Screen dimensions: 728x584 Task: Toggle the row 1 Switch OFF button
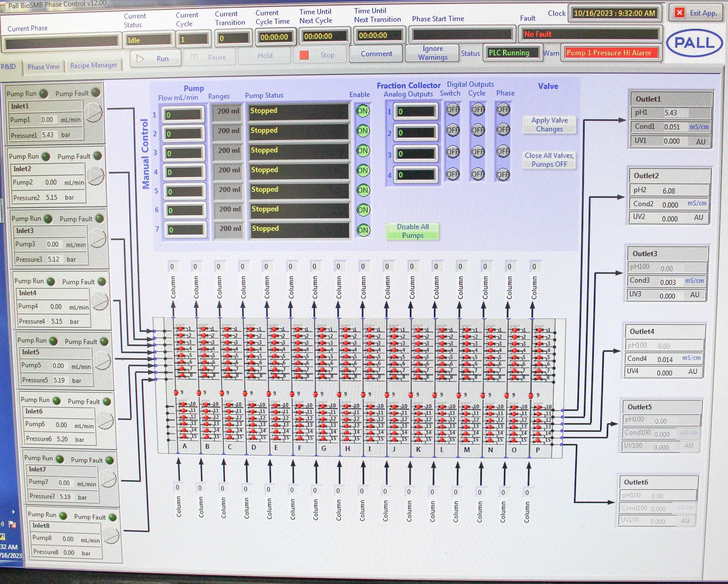(x=453, y=109)
